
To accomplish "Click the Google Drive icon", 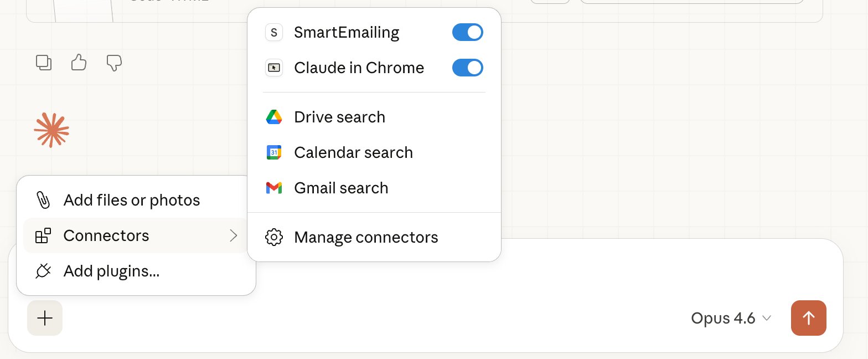I will (x=274, y=117).
